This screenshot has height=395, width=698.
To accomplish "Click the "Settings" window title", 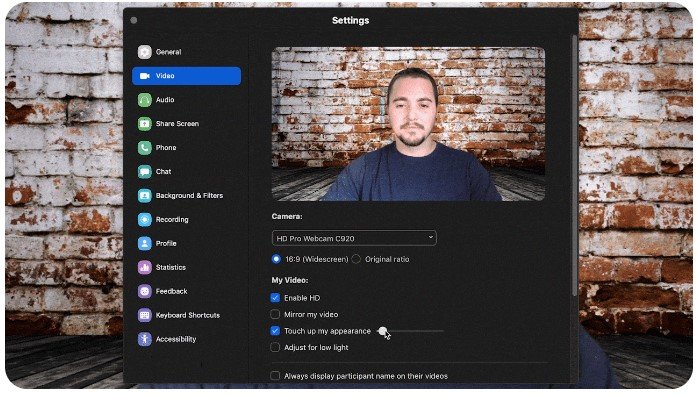I will click(x=350, y=20).
